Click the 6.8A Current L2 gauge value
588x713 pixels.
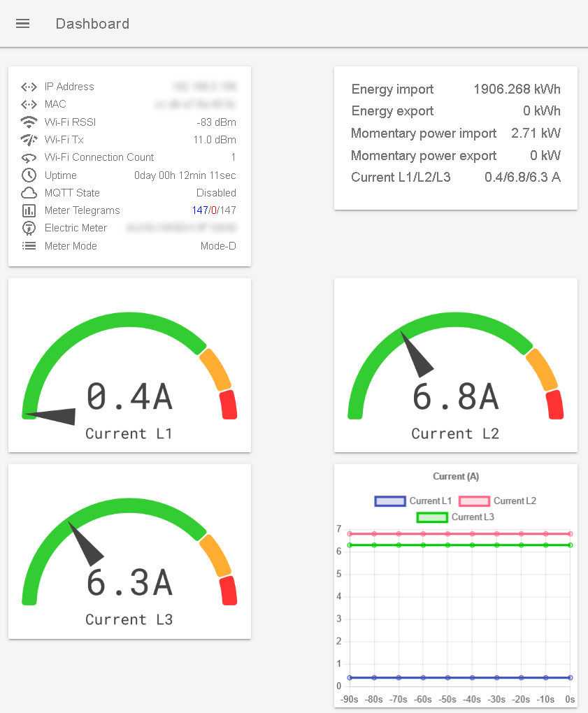pos(455,396)
